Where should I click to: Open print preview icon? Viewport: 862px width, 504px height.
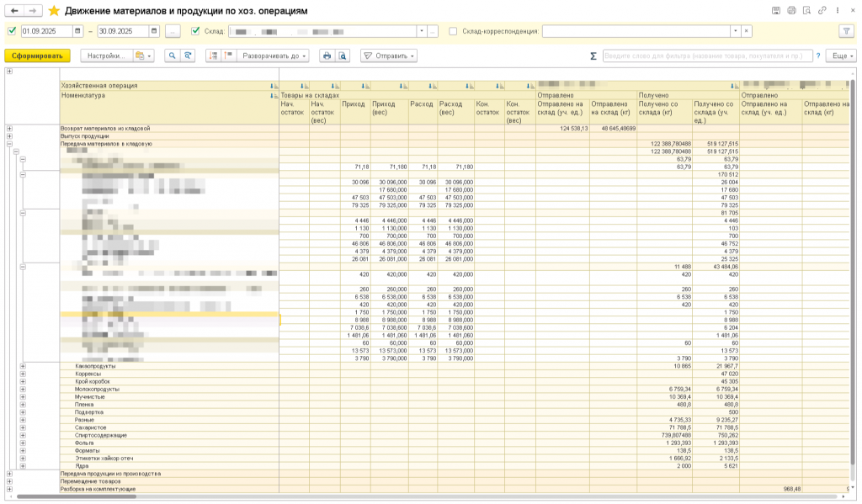click(343, 56)
